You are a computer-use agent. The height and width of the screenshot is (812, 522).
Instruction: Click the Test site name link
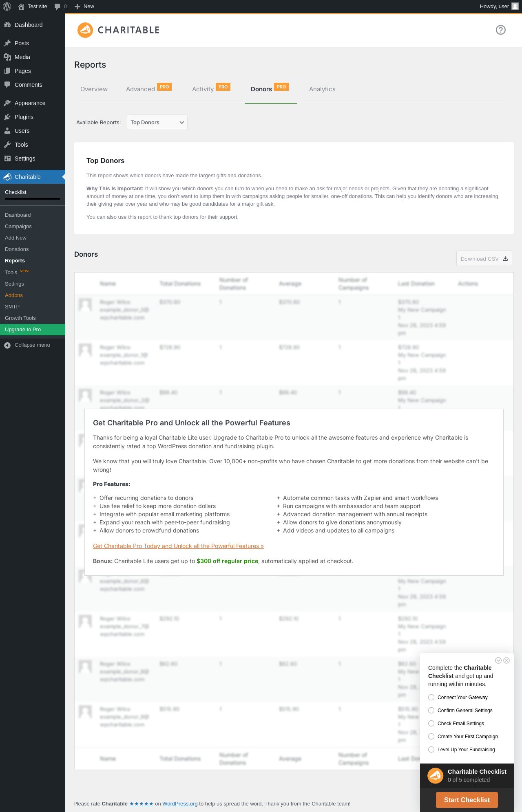38,7
